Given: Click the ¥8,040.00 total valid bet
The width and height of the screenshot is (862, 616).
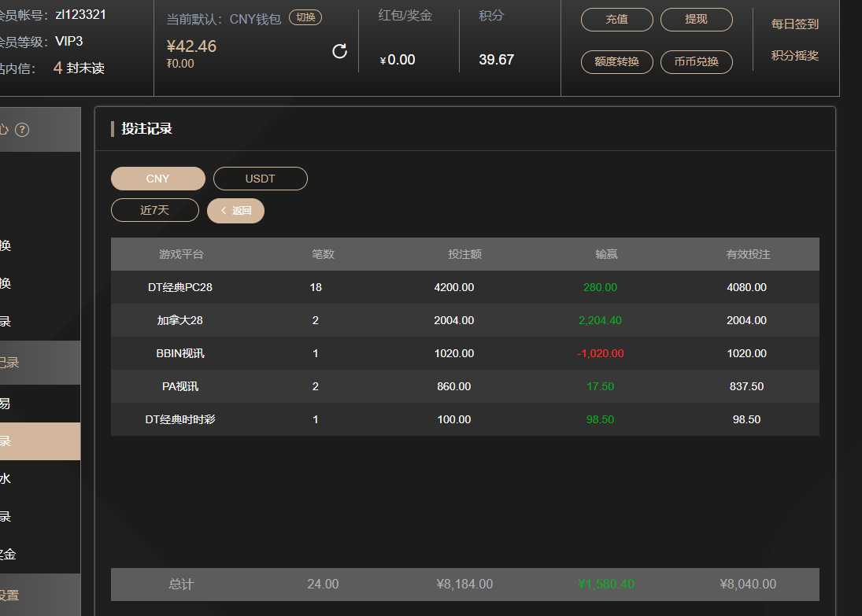Looking at the screenshot, I should point(748,584).
